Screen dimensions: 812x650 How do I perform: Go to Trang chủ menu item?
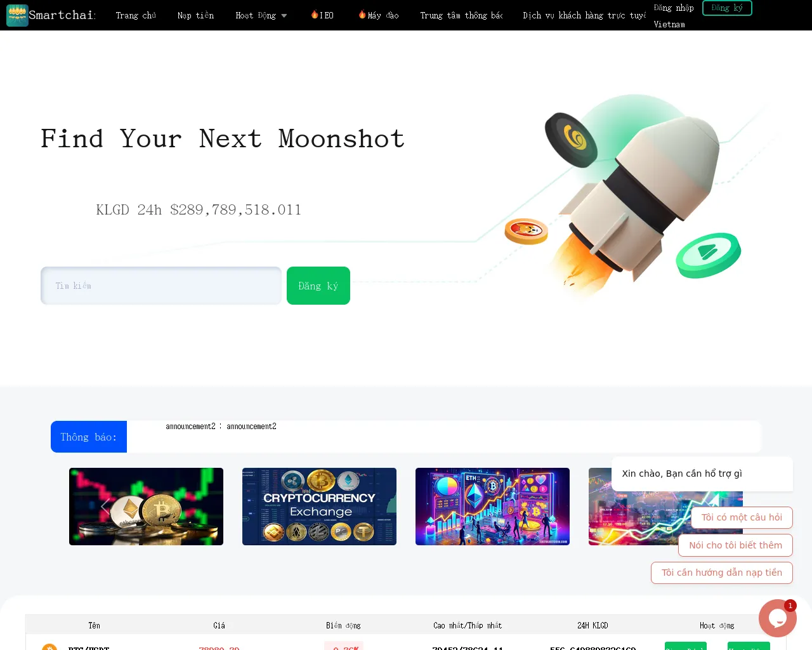click(x=136, y=15)
